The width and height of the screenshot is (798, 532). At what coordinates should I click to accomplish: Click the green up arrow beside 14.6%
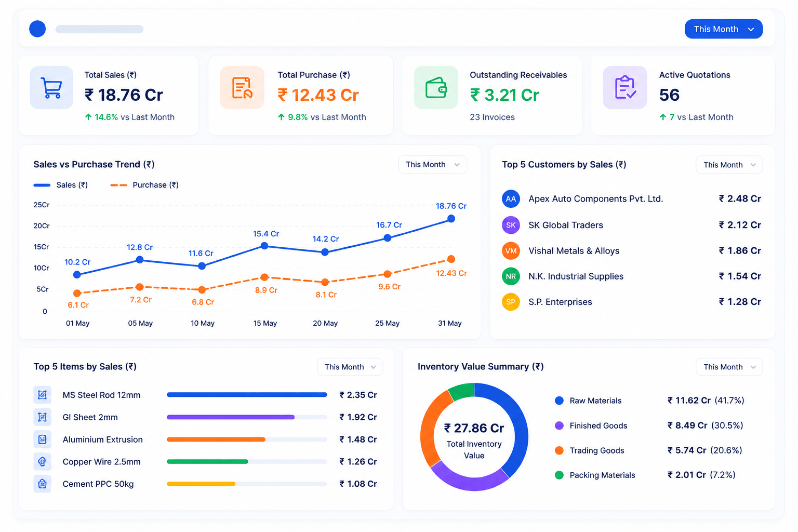click(x=88, y=117)
